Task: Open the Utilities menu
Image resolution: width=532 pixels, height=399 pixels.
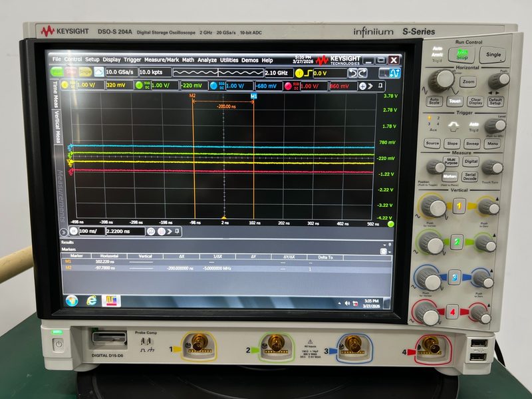Action: coord(229,60)
